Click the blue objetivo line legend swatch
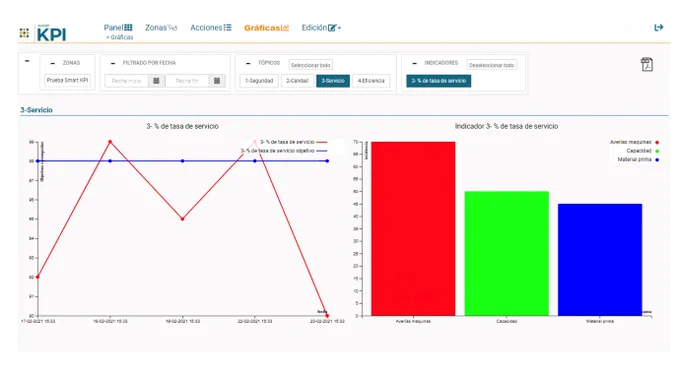Viewport: 680px width, 374px height. (x=322, y=151)
